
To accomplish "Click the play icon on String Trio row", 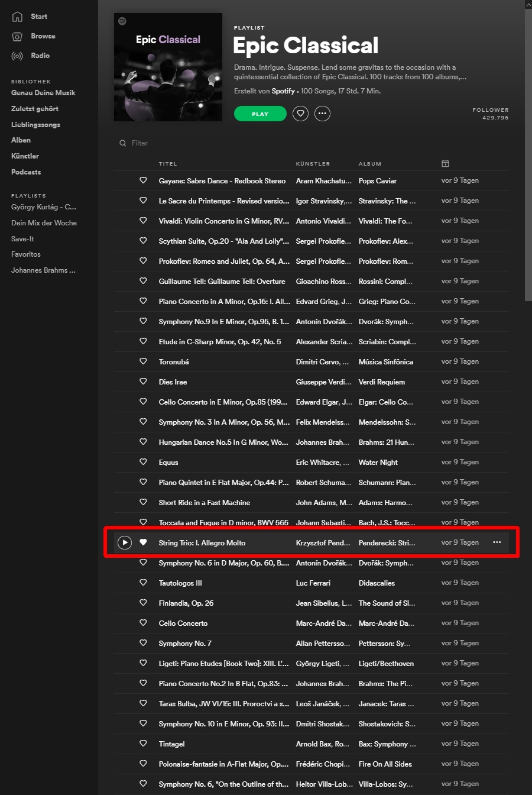I will 124,542.
